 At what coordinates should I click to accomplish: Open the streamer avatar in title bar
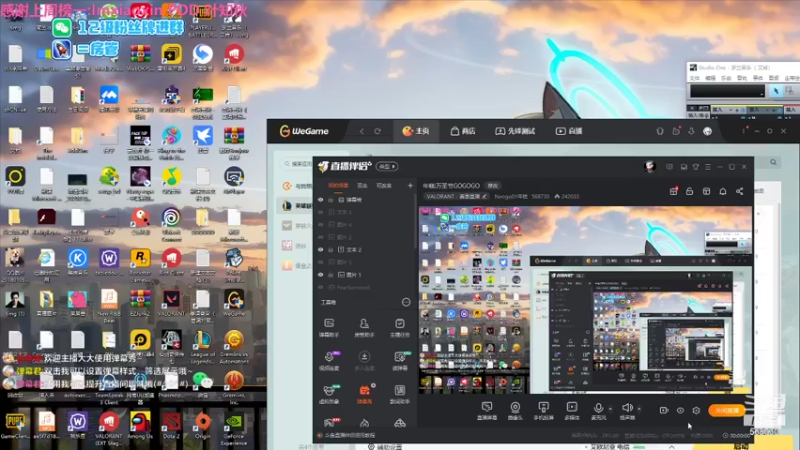point(650,166)
